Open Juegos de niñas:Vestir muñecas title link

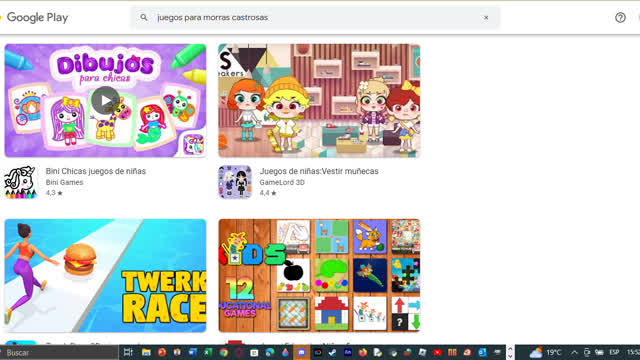coord(319,171)
